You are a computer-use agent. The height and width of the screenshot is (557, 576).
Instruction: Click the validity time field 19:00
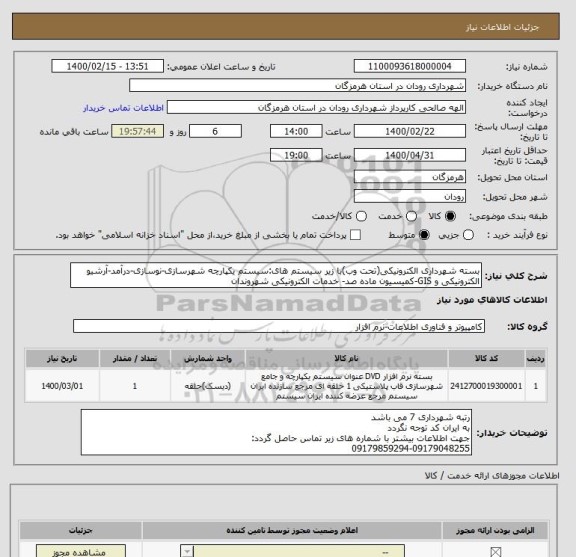click(x=296, y=155)
